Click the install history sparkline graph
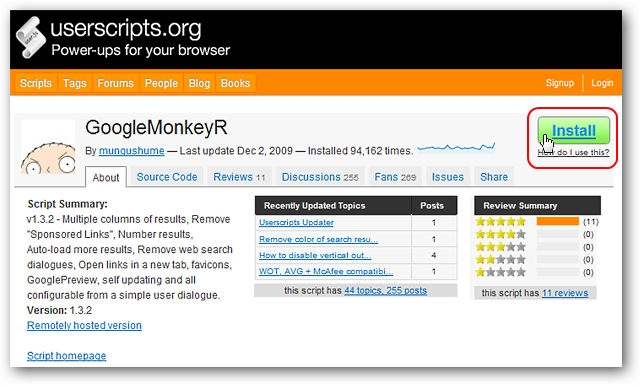640x385 pixels. [x=456, y=147]
